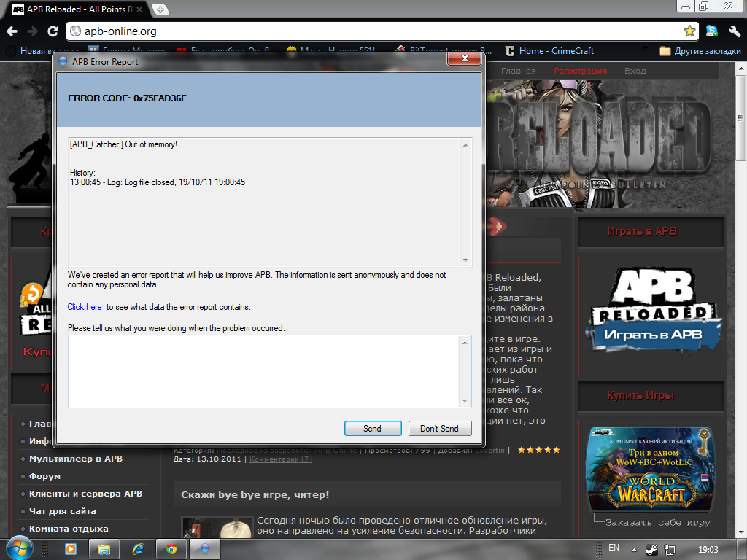
Task: Restore down the Chrome window
Action: point(703,7)
